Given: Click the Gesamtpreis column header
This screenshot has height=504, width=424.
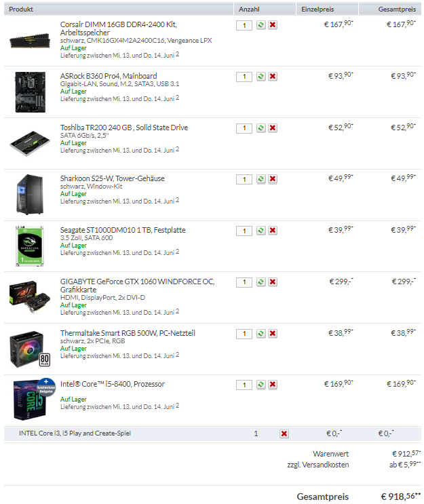Looking at the screenshot, I should (x=397, y=9).
